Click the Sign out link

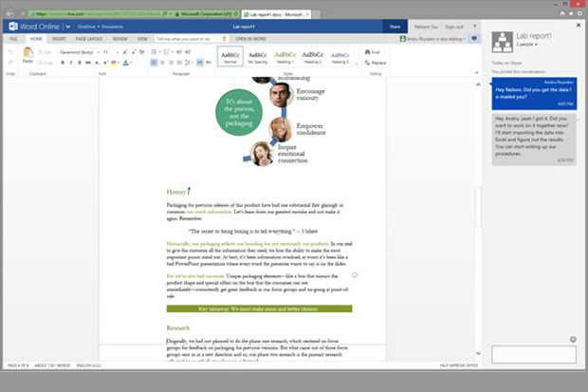[454, 27]
